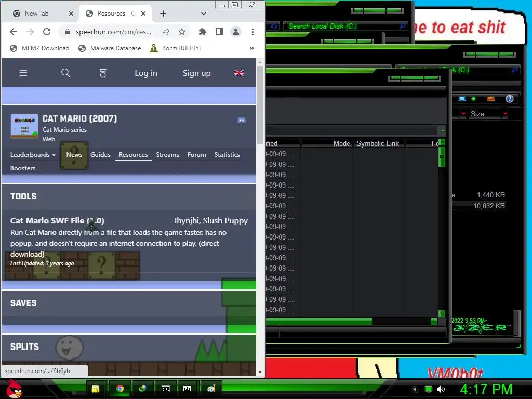Viewport: 532px width, 399px height.
Task: Open a new Chrome tab with plus button
Action: tap(163, 14)
